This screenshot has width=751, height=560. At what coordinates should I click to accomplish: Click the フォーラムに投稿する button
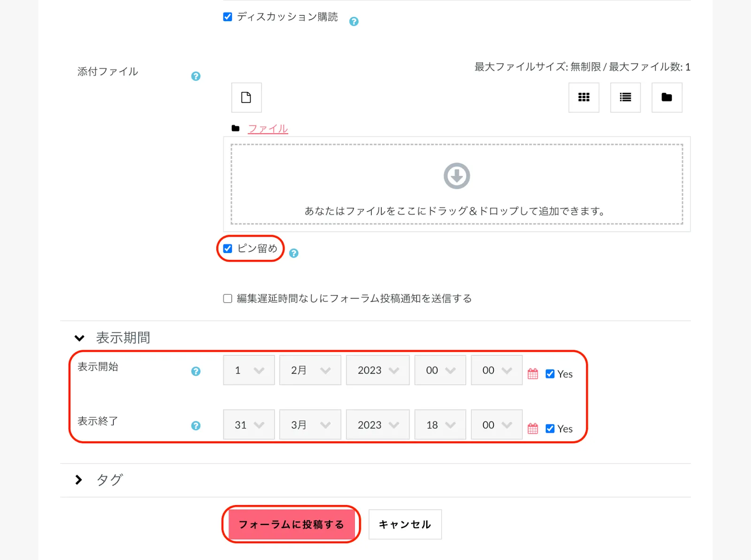click(x=291, y=524)
